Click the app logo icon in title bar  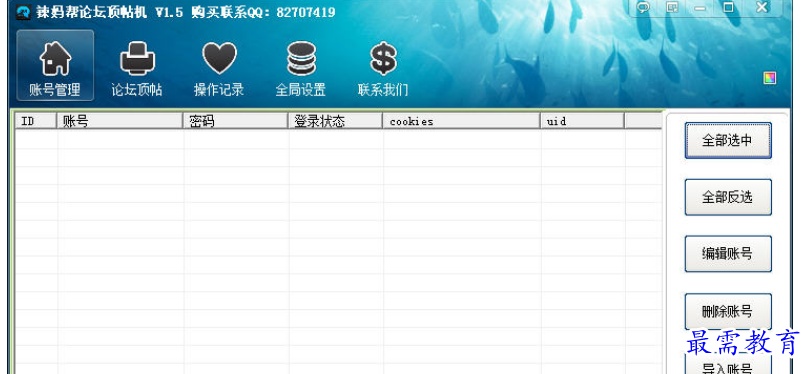click(23, 12)
